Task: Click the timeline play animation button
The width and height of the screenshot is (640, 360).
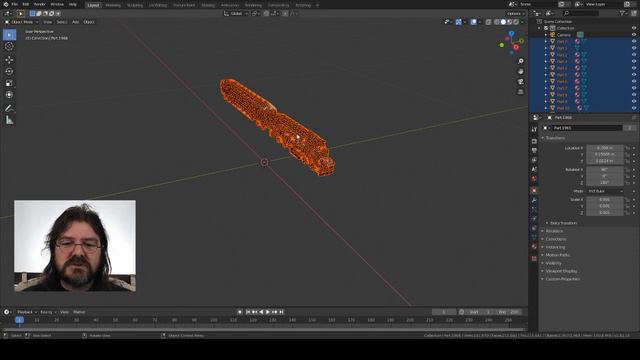Action: [268, 312]
